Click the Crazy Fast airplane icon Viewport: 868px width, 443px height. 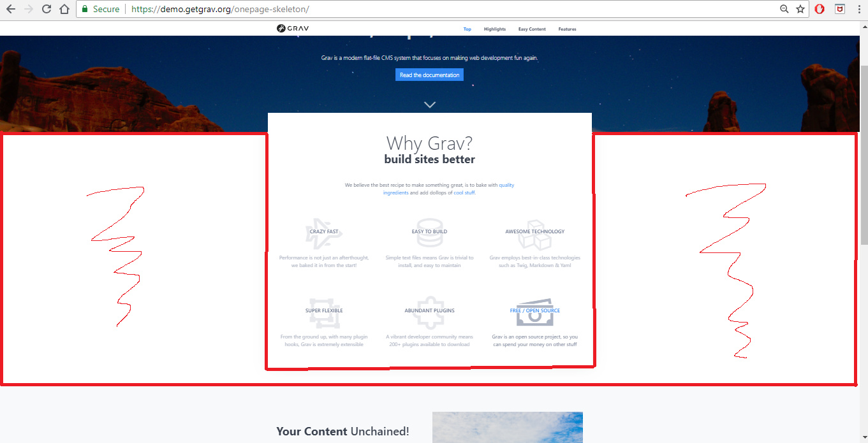[323, 233]
